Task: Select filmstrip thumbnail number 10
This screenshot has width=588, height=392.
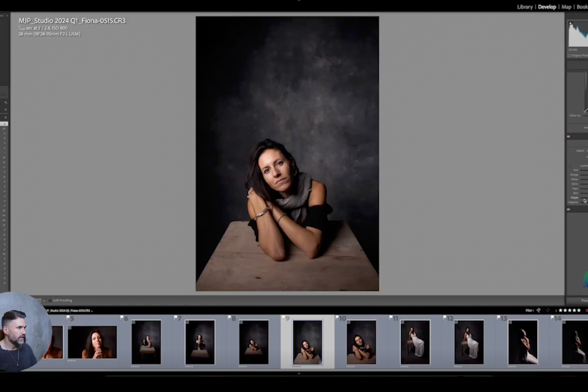Action: [x=361, y=342]
